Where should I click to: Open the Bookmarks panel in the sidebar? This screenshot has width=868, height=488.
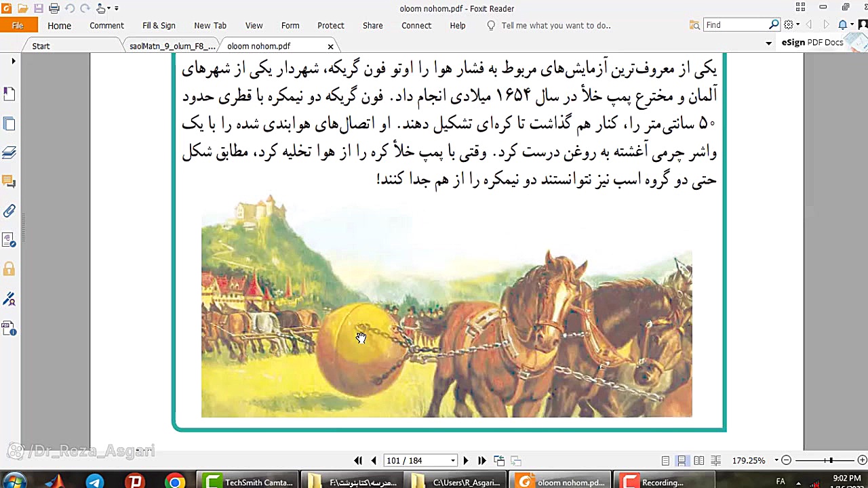tap(9, 94)
